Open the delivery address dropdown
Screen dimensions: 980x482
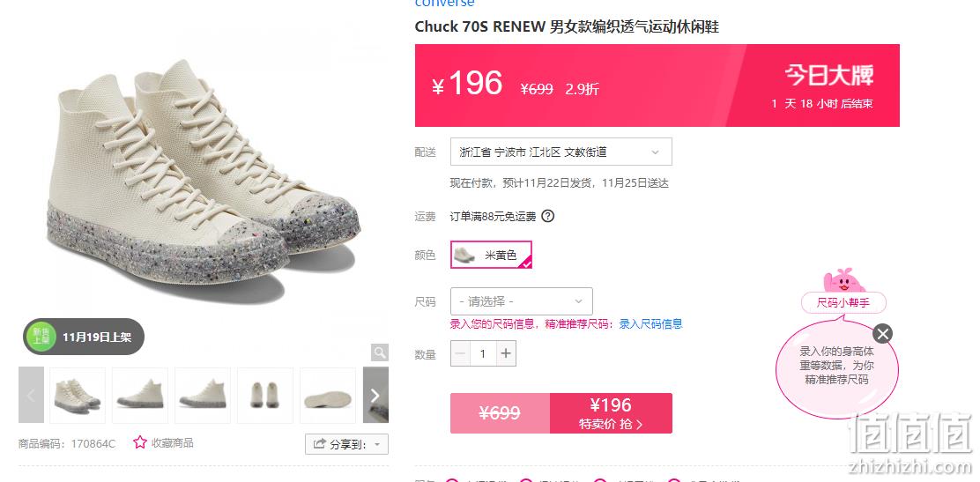pos(561,152)
